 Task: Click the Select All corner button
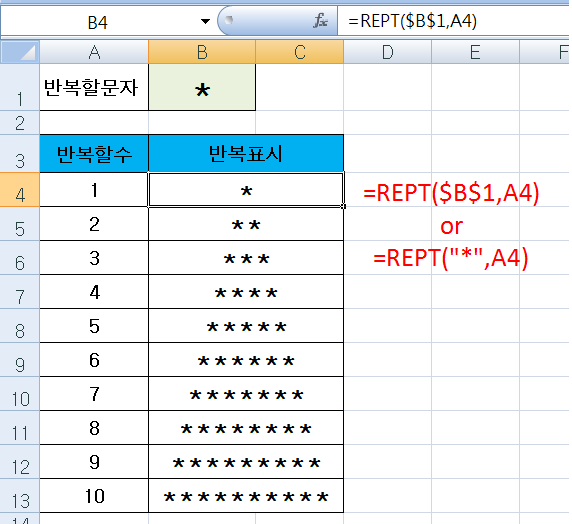[x=20, y=52]
